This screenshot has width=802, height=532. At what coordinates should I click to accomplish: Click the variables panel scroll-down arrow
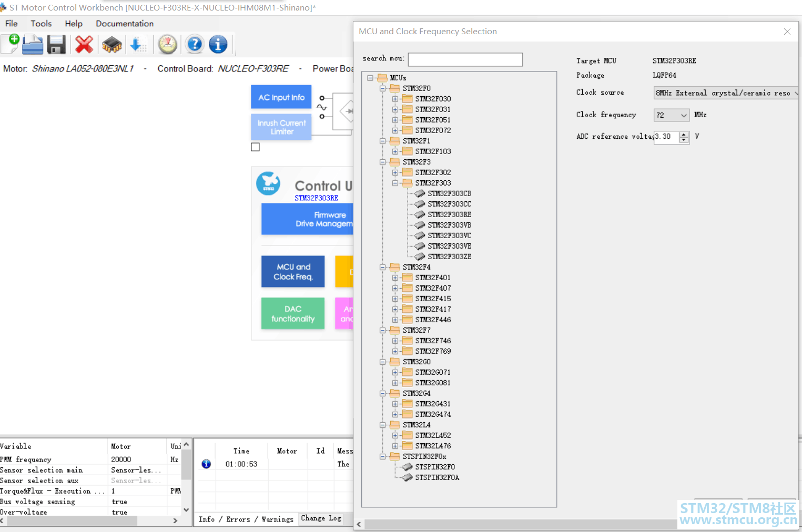[186, 510]
